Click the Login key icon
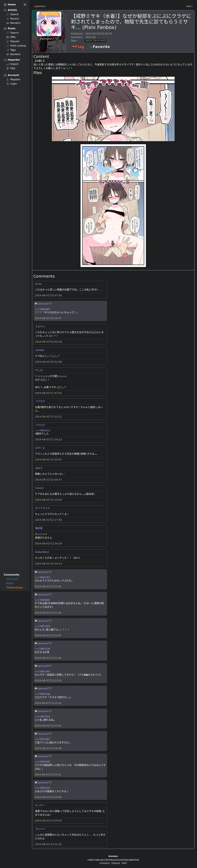The image size is (197, 868). (8, 84)
